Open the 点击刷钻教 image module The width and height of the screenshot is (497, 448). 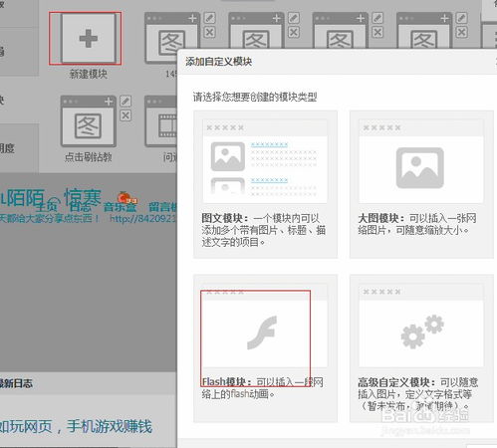point(89,121)
